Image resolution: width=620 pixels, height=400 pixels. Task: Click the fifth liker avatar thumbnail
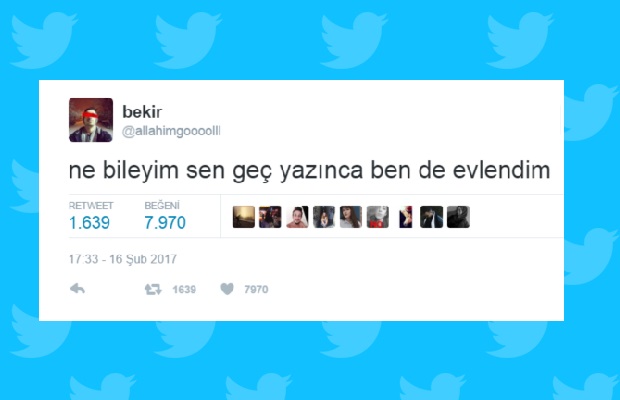click(x=351, y=217)
